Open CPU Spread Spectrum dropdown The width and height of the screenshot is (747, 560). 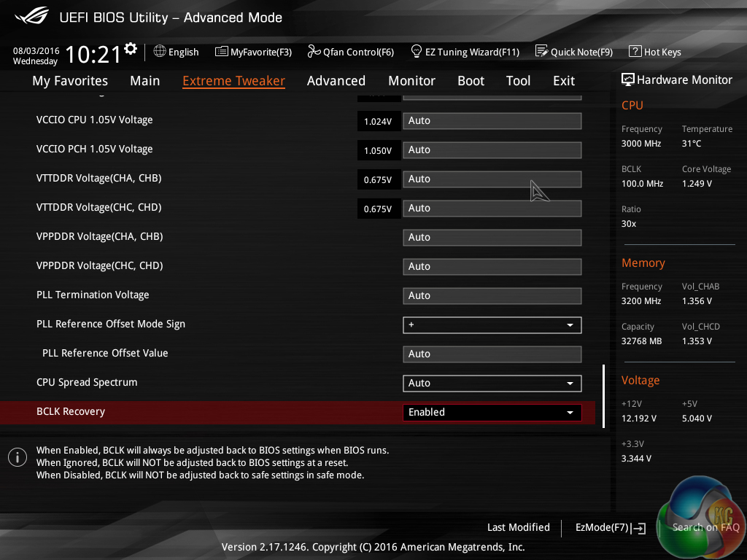[492, 384]
